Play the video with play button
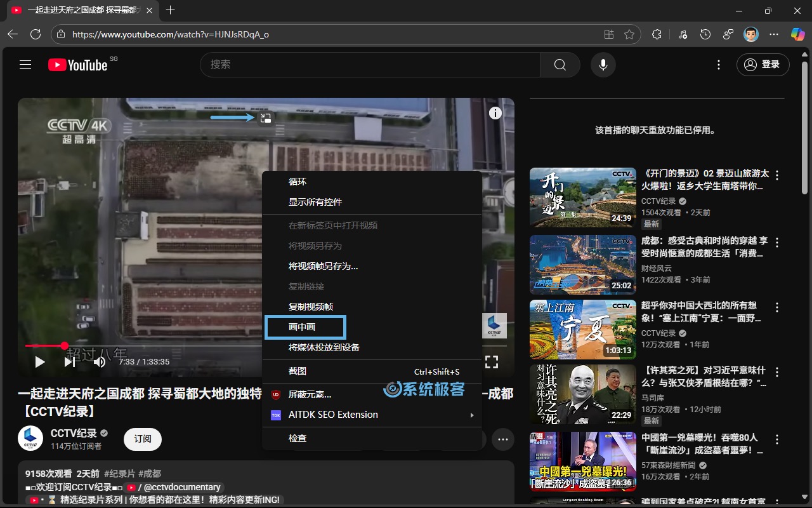The image size is (812, 508). pyautogui.click(x=40, y=362)
